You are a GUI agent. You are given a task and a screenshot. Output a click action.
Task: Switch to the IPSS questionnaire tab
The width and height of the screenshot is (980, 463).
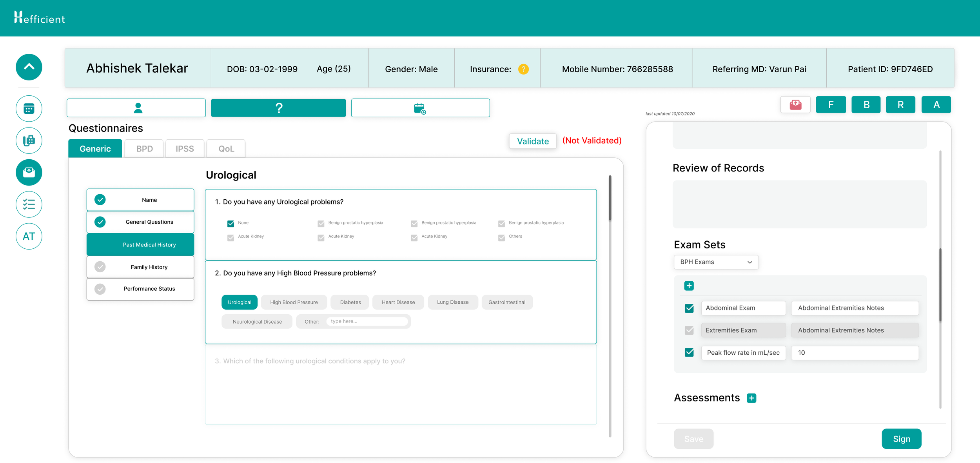tap(185, 149)
